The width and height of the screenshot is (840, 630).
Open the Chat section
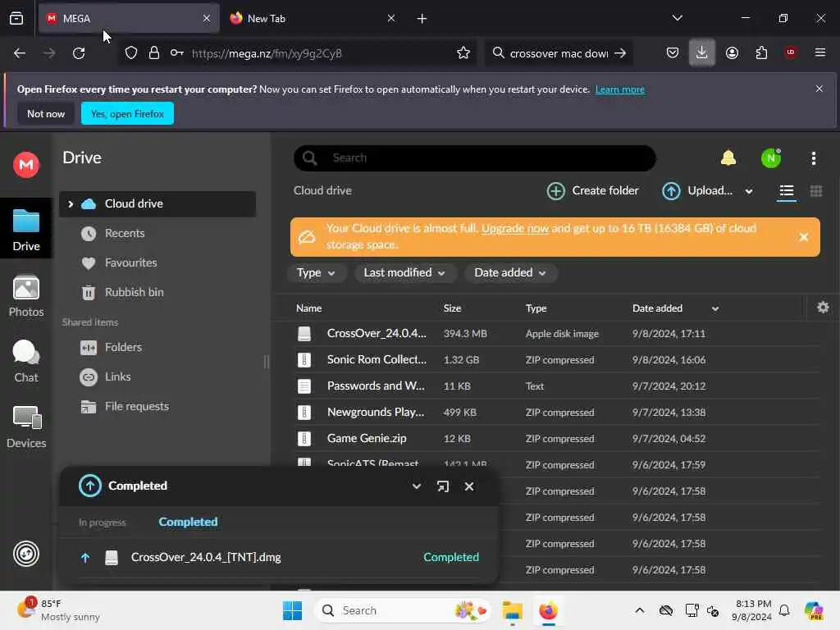point(25,361)
